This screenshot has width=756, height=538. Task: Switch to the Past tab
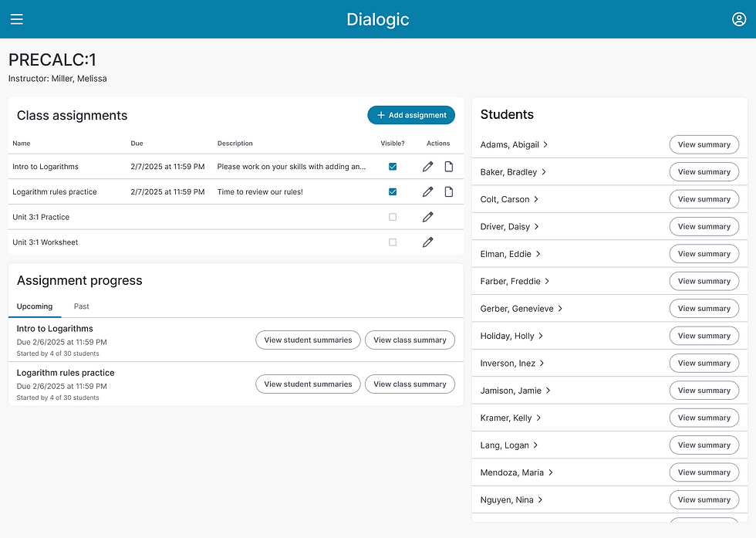pyautogui.click(x=81, y=306)
